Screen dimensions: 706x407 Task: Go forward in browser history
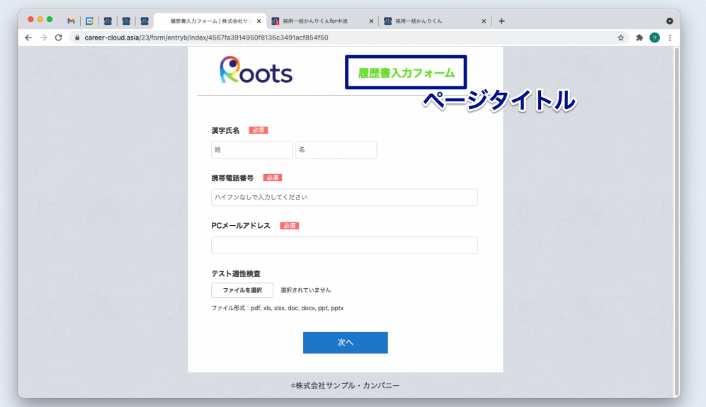43,38
